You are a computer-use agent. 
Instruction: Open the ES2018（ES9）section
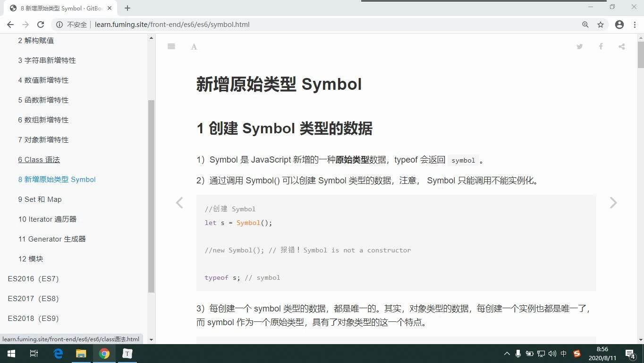(x=34, y=319)
